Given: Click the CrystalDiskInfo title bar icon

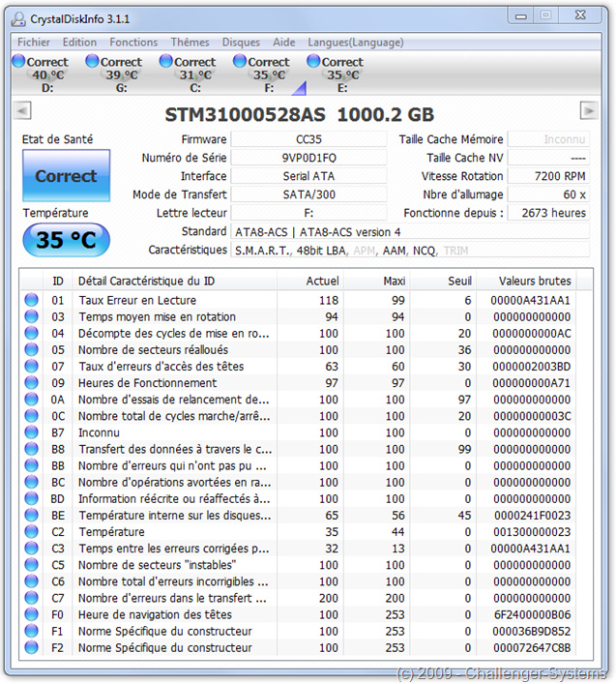Looking at the screenshot, I should [18, 18].
